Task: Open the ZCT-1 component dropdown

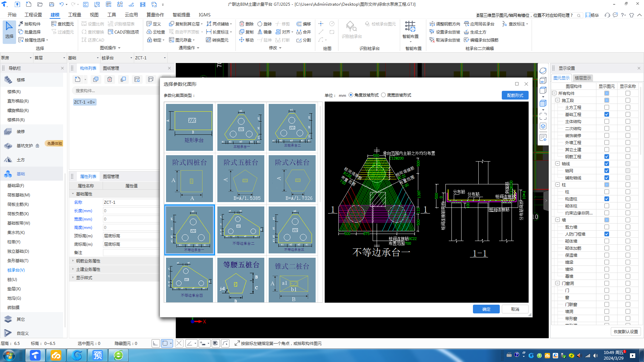Action: pyautogui.click(x=150, y=58)
